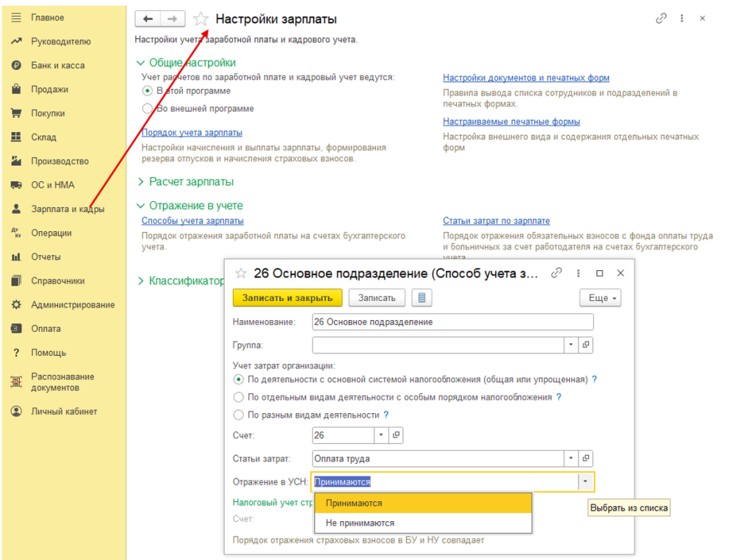This screenshot has width=752, height=560.
Task: Click the Наименование input field
Action: 452,321
